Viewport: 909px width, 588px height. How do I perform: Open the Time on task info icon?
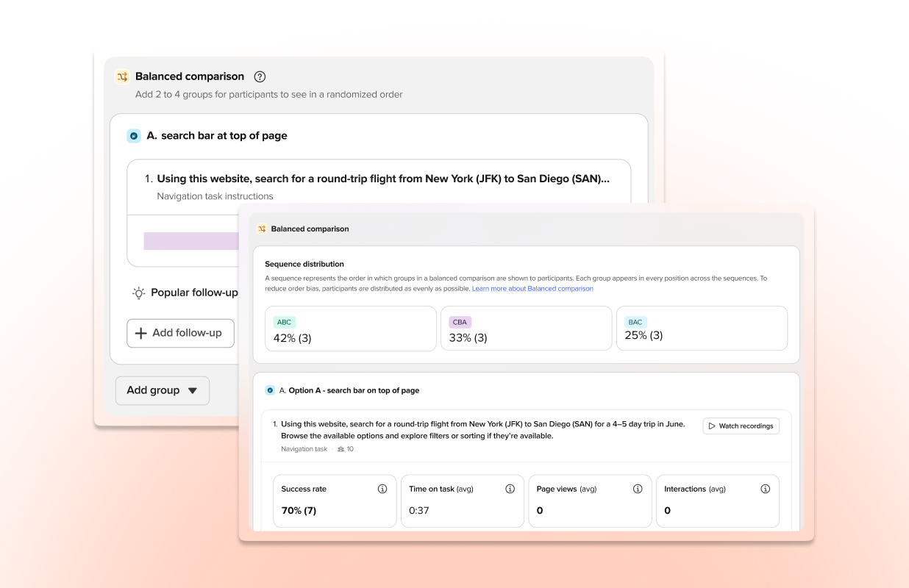[510, 488]
